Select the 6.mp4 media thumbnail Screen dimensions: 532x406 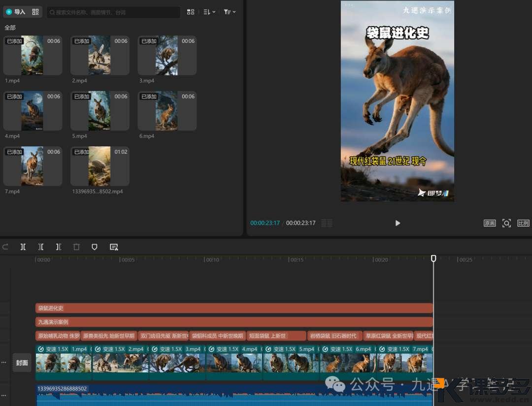[x=167, y=111]
